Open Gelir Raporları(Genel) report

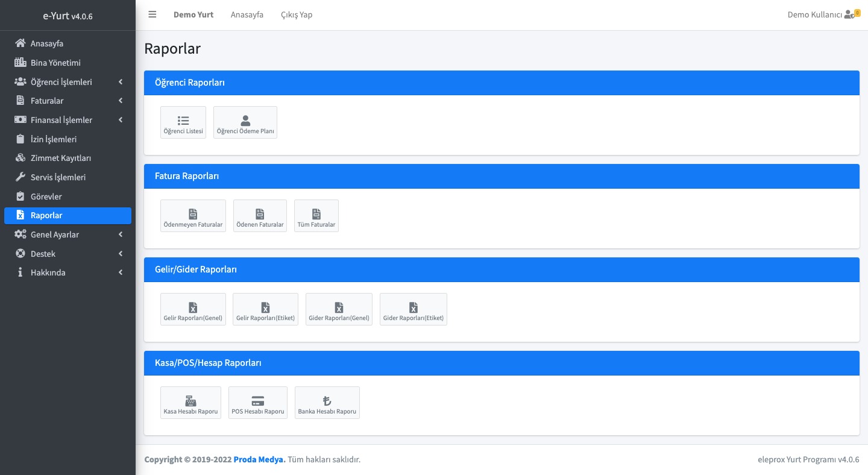tap(193, 309)
